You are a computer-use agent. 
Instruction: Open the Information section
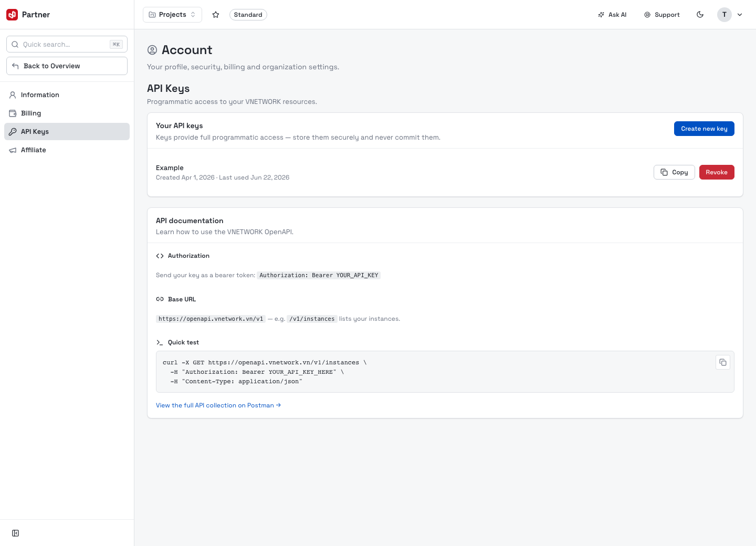coord(67,95)
